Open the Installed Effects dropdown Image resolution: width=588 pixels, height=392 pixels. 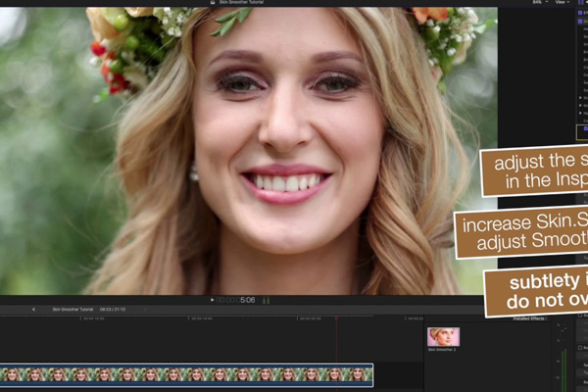click(530, 318)
